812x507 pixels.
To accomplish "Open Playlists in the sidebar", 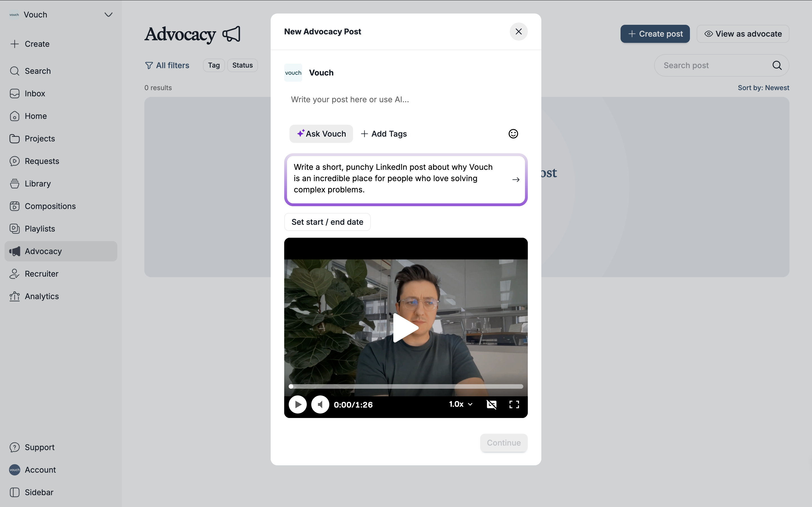I will pos(39,229).
